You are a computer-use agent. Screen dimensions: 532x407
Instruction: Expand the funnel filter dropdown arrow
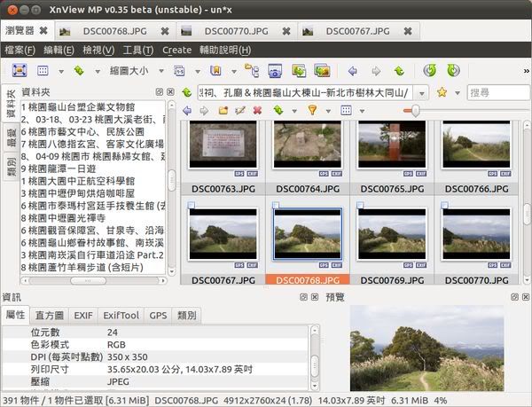tap(328, 111)
